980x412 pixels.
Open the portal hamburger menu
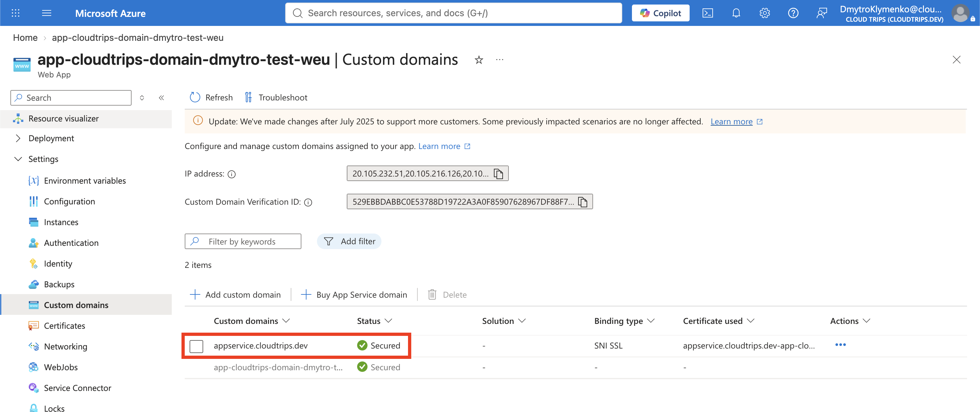[46, 13]
